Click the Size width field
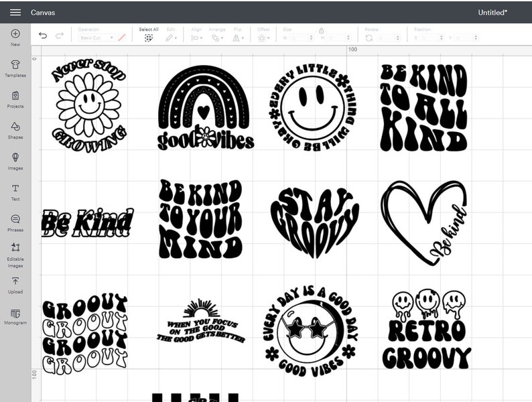This screenshot has height=402, width=532. coord(298,38)
